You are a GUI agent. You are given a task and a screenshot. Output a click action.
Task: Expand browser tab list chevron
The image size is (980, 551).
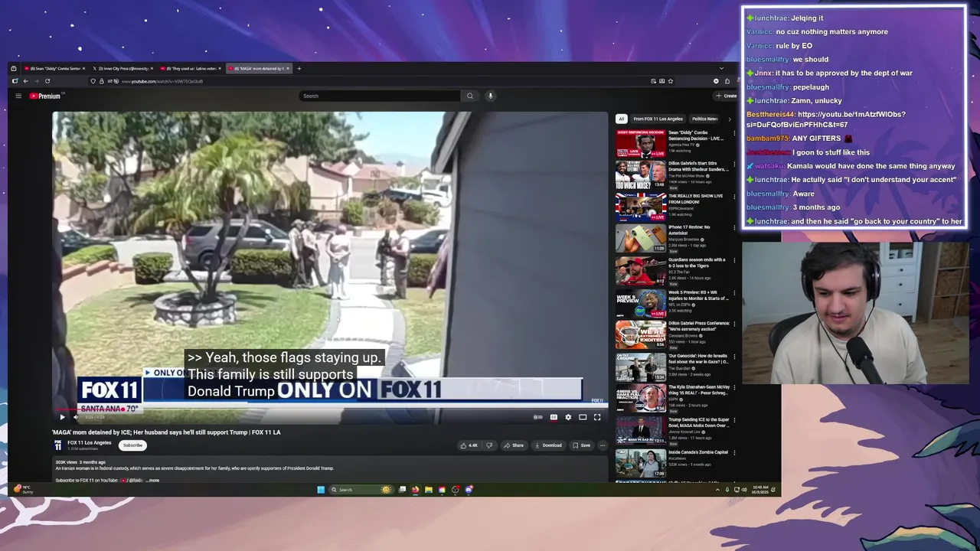point(721,69)
